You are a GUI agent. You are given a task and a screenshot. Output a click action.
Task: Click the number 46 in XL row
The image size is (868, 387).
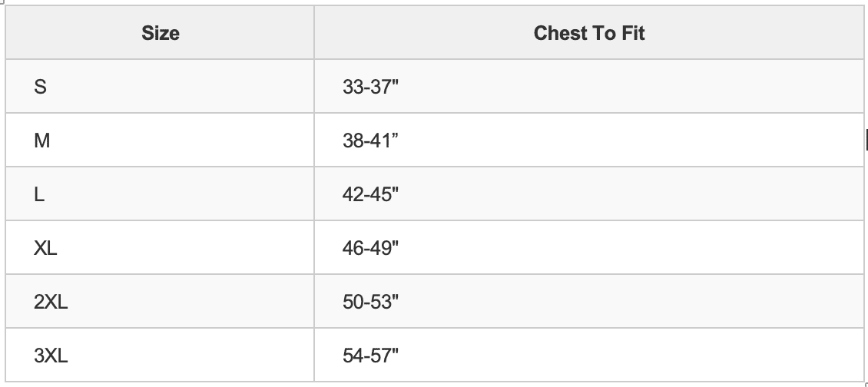(353, 248)
